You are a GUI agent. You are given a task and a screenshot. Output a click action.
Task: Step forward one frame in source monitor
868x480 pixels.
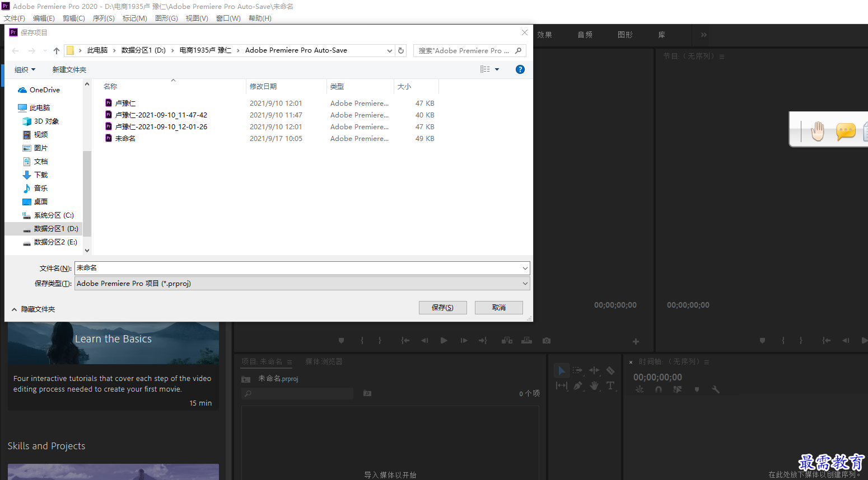464,340
